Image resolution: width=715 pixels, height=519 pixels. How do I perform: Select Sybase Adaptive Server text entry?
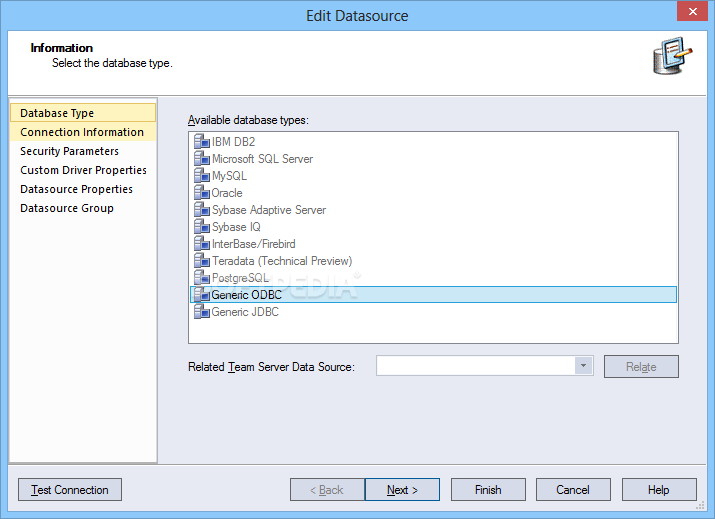[x=269, y=210]
